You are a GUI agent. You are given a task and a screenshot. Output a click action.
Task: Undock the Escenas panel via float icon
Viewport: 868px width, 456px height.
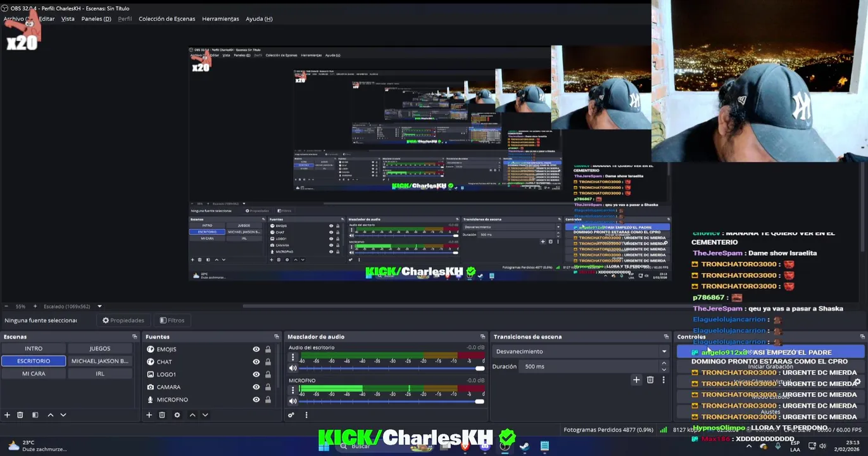pyautogui.click(x=134, y=337)
